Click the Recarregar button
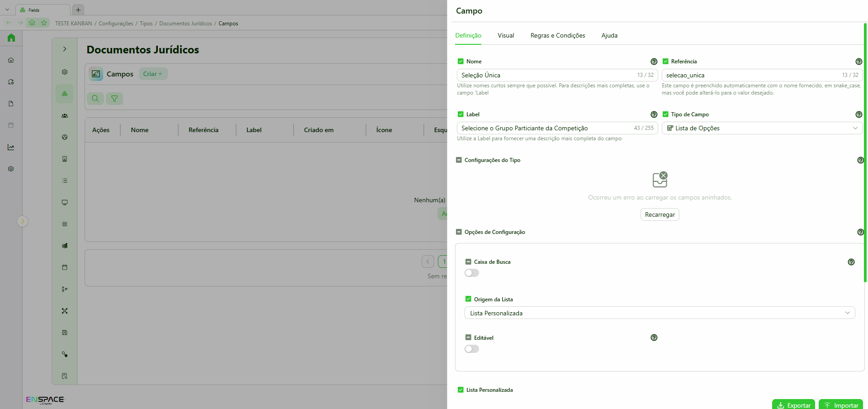This screenshot has width=868, height=409. point(659,214)
